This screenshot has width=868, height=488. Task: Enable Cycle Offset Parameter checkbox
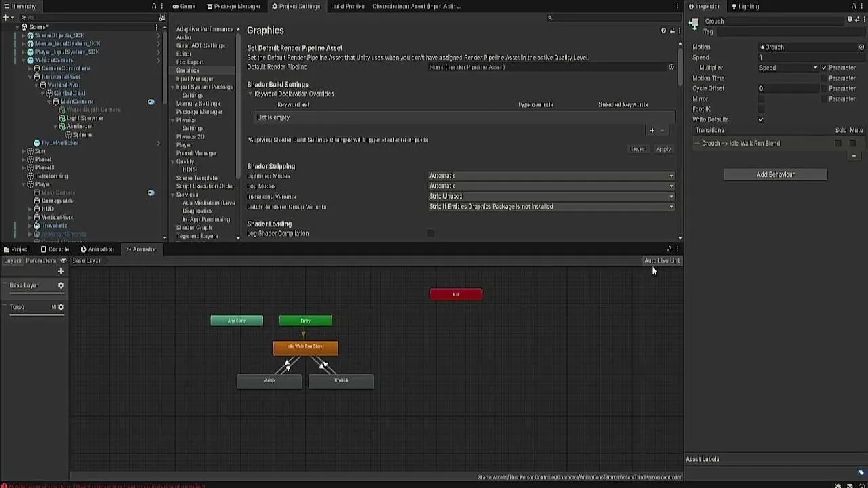(x=824, y=88)
